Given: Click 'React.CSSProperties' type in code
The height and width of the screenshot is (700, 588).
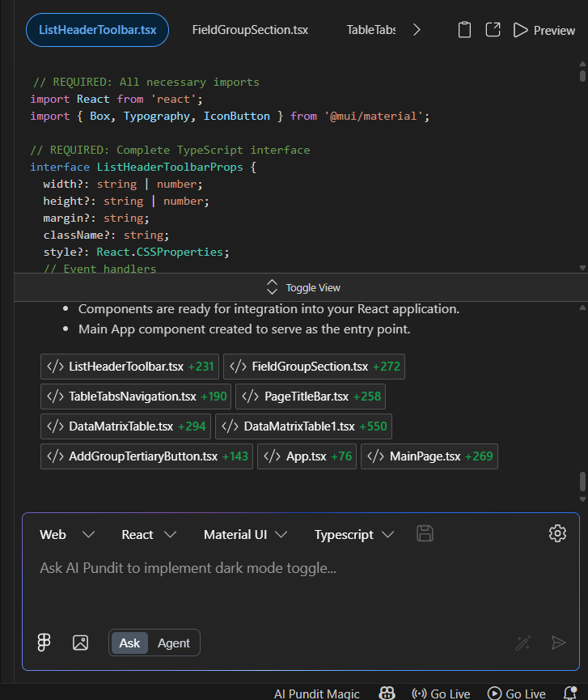Looking at the screenshot, I should (x=159, y=252).
